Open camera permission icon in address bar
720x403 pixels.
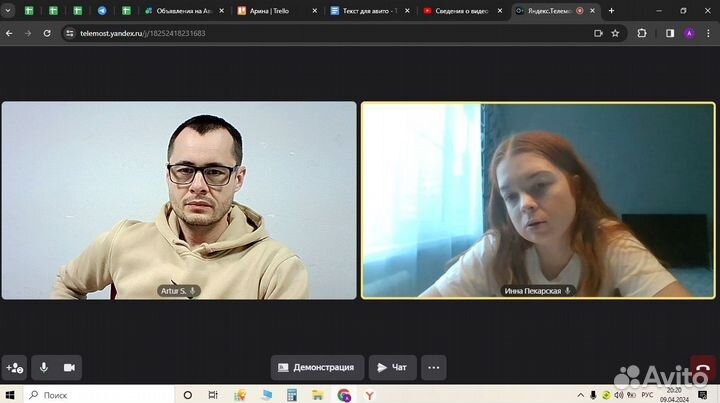coord(598,33)
